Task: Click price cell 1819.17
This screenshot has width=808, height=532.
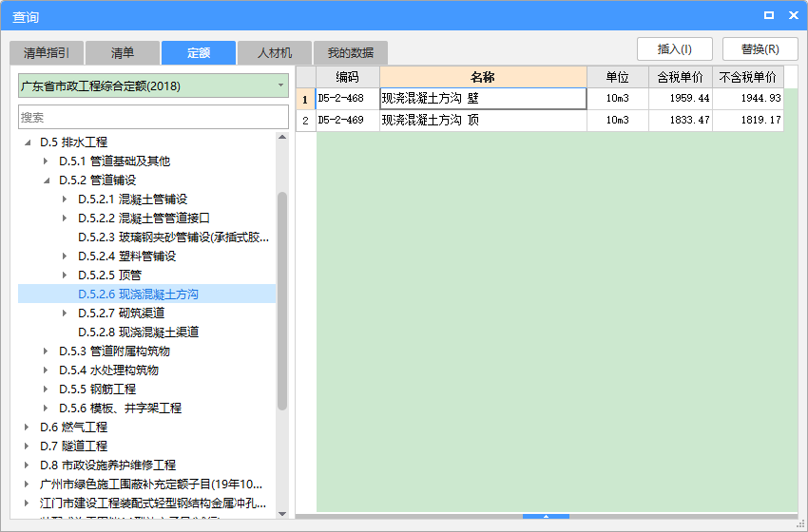Action: (x=748, y=120)
